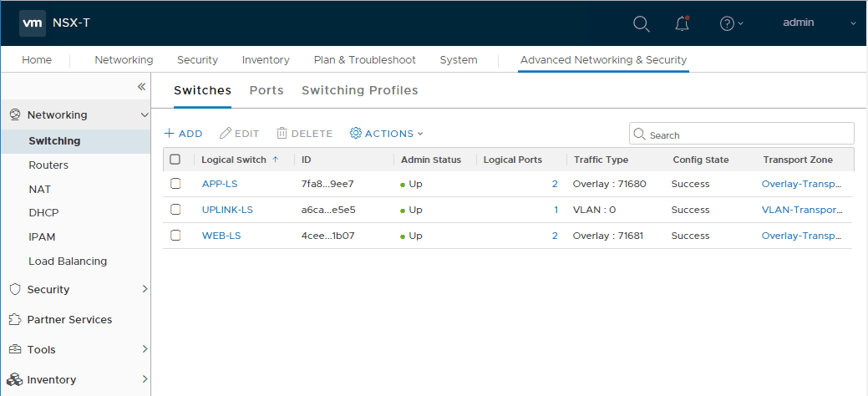
Task: Collapse the Networking section chevron
Action: pyautogui.click(x=145, y=115)
